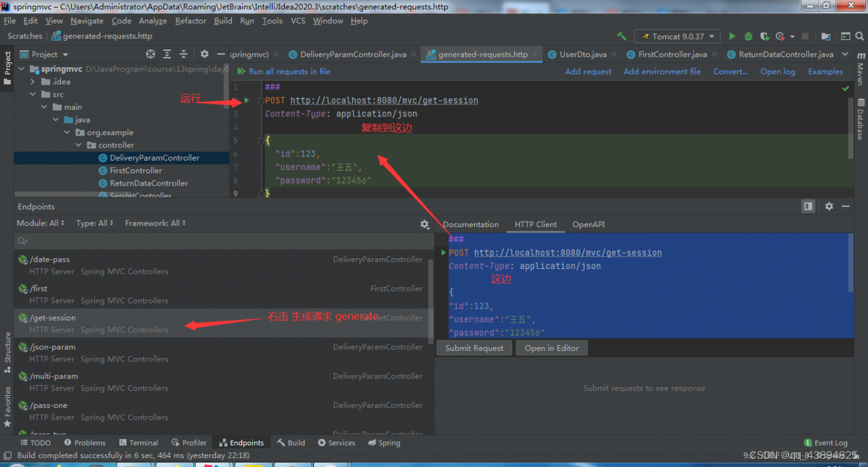868x467 pixels.
Task: Open the Favorites side tool window
Action: click(x=7, y=407)
